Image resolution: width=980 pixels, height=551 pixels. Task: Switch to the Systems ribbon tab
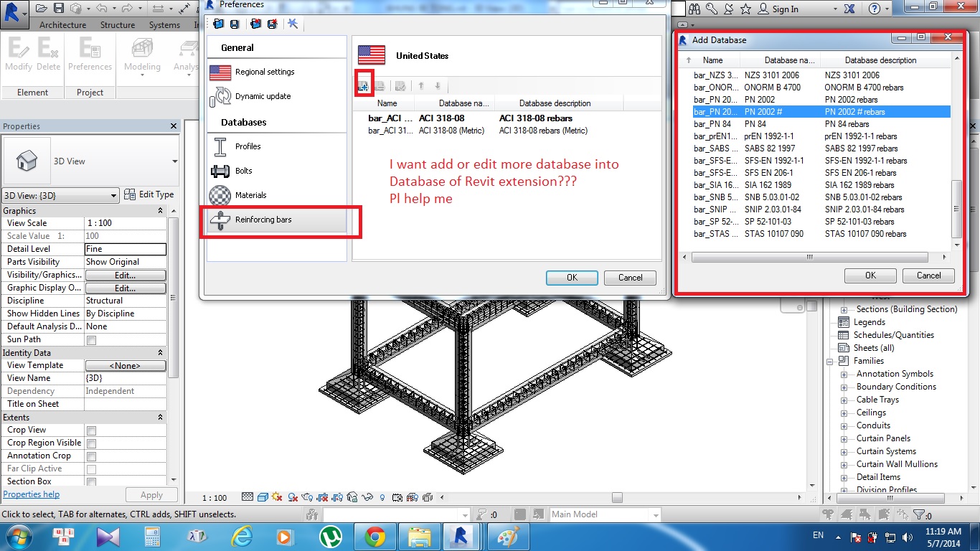[164, 25]
